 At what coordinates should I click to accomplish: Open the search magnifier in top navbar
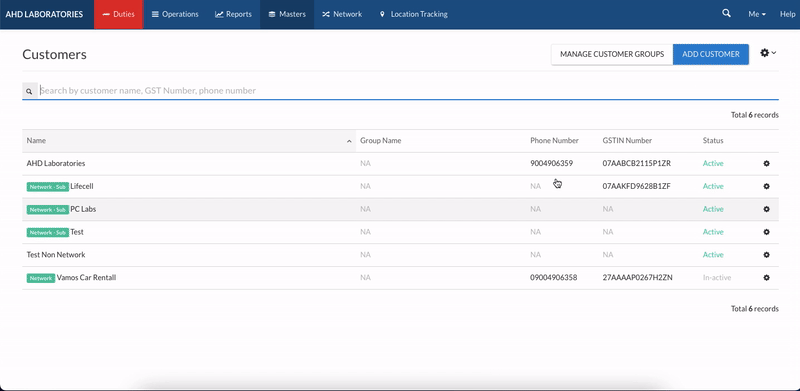[x=727, y=13]
